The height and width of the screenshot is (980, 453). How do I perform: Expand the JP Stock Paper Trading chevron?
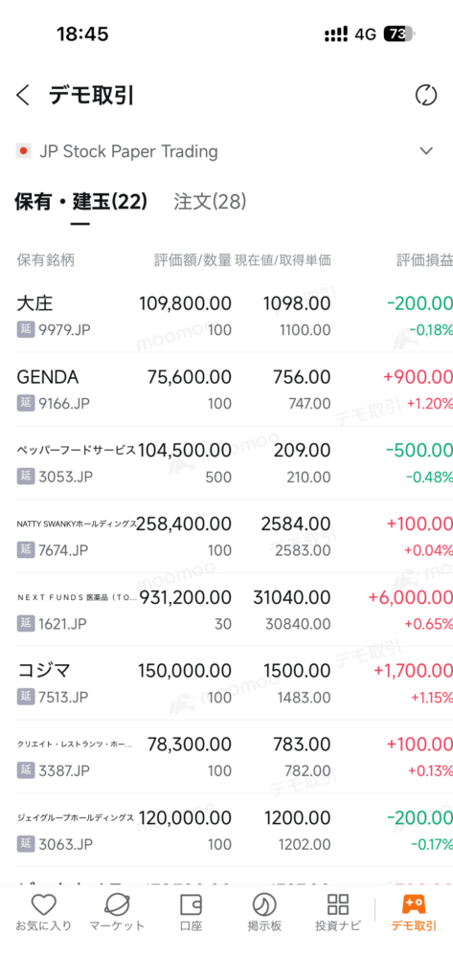pyautogui.click(x=426, y=150)
